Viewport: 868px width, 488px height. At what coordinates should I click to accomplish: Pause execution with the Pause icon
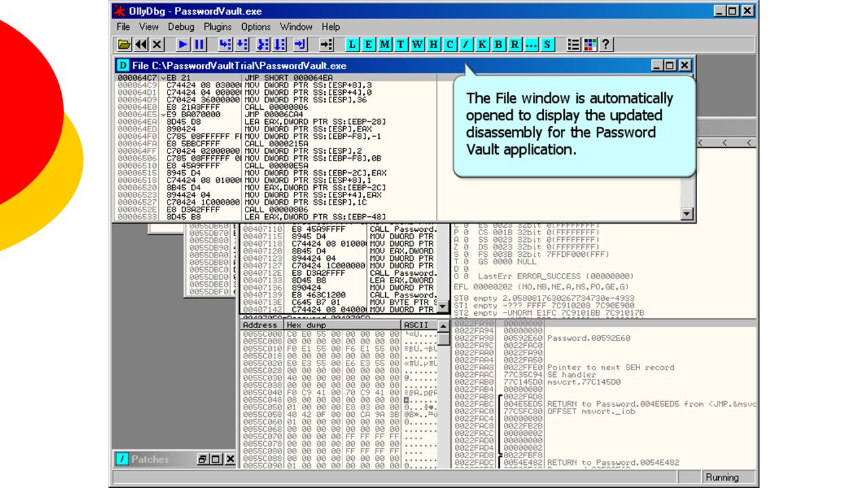click(x=199, y=45)
